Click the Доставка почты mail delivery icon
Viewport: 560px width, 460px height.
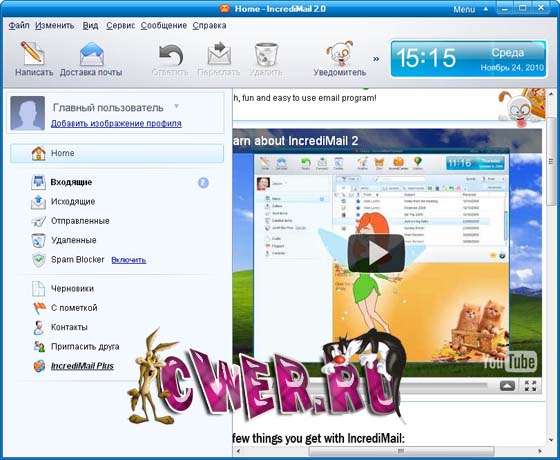[91, 54]
